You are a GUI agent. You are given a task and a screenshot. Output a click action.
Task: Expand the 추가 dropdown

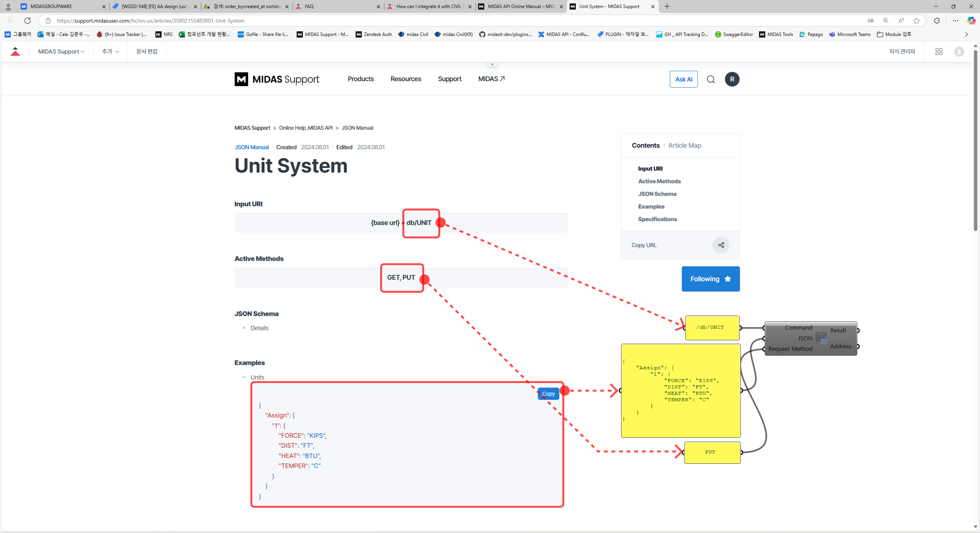point(110,51)
